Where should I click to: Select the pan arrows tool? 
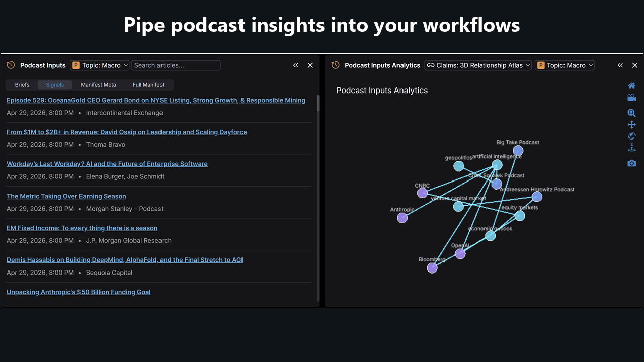tap(632, 125)
